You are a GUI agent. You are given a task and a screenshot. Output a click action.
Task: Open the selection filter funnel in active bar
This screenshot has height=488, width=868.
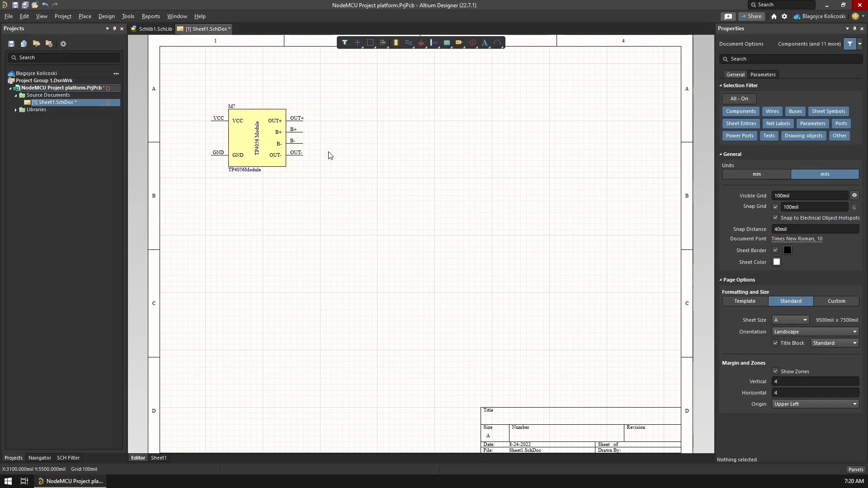pos(344,42)
